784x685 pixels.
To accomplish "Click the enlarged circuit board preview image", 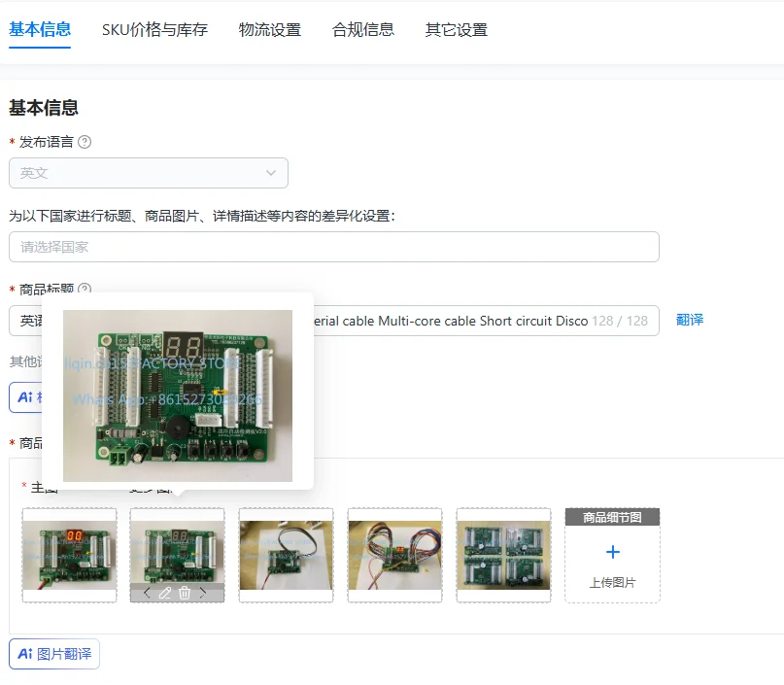I will (178, 395).
